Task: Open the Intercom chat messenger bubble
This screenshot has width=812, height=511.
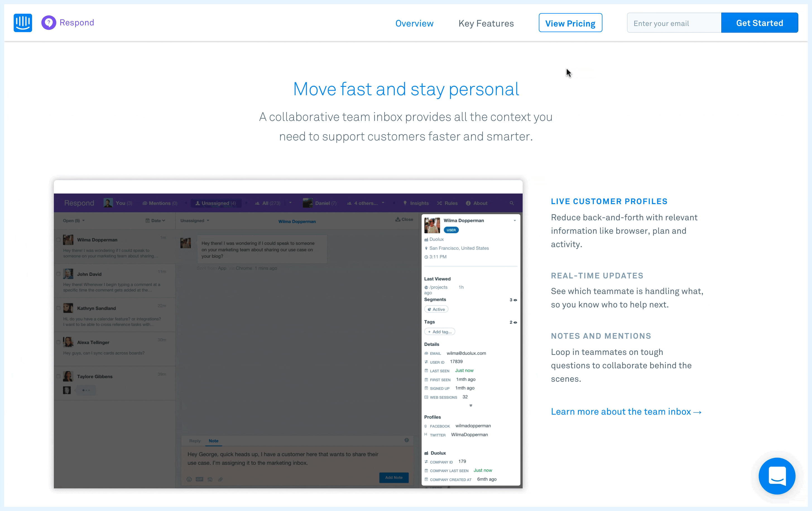Action: pyautogui.click(x=777, y=476)
